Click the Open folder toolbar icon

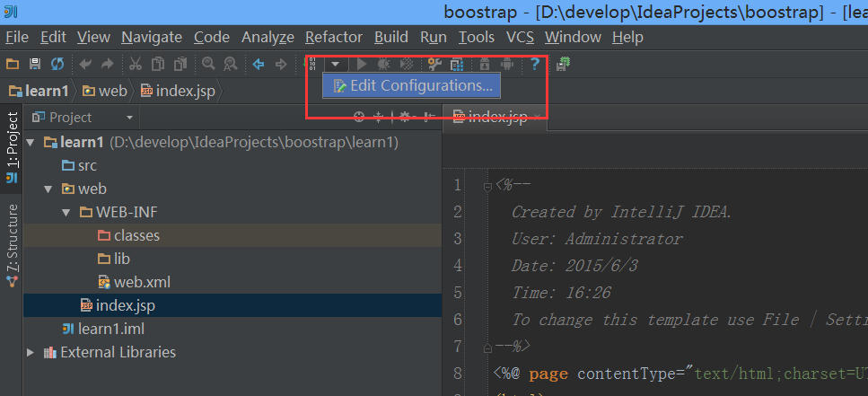[13, 65]
